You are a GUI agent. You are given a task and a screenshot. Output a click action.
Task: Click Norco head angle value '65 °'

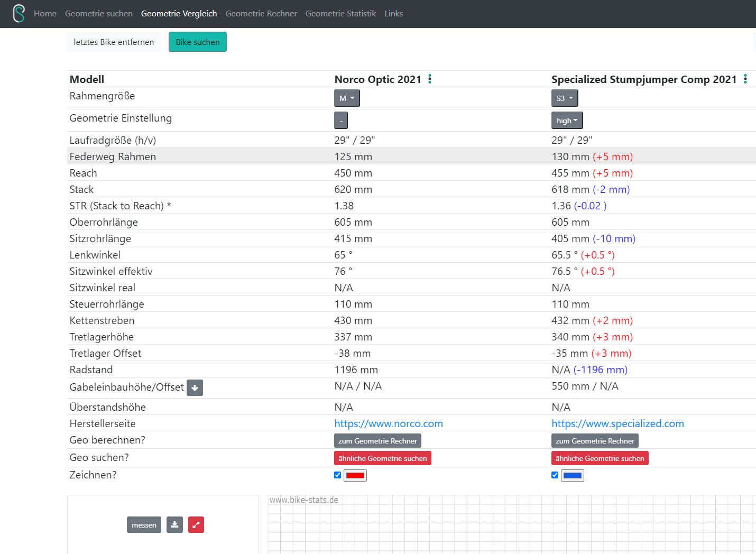click(x=344, y=255)
